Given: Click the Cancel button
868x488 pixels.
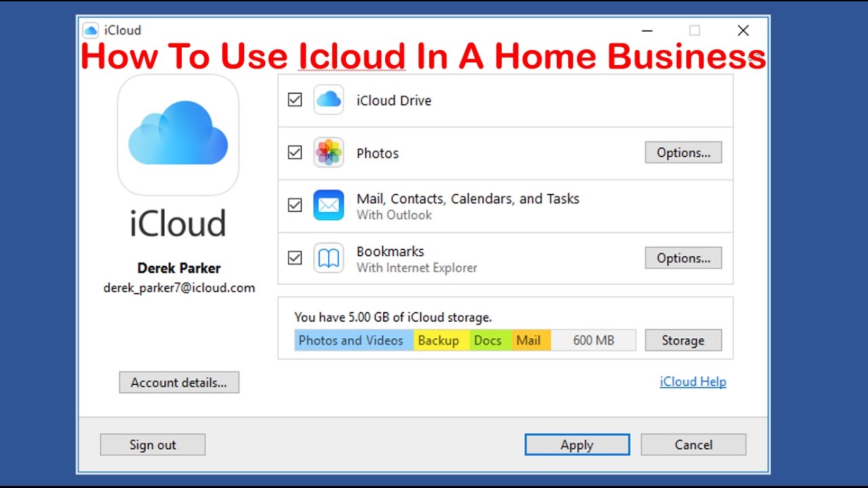Looking at the screenshot, I should [x=694, y=445].
